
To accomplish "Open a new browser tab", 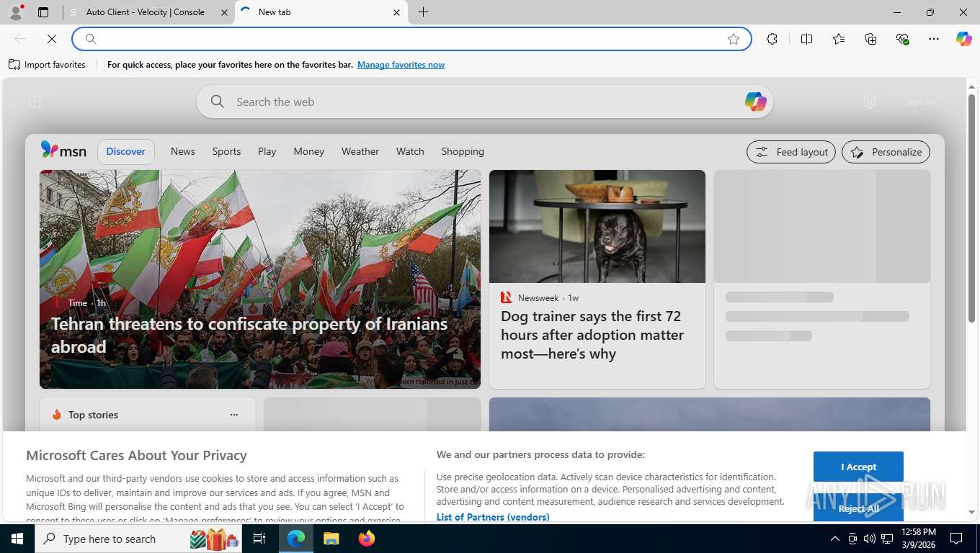I will click(x=423, y=12).
